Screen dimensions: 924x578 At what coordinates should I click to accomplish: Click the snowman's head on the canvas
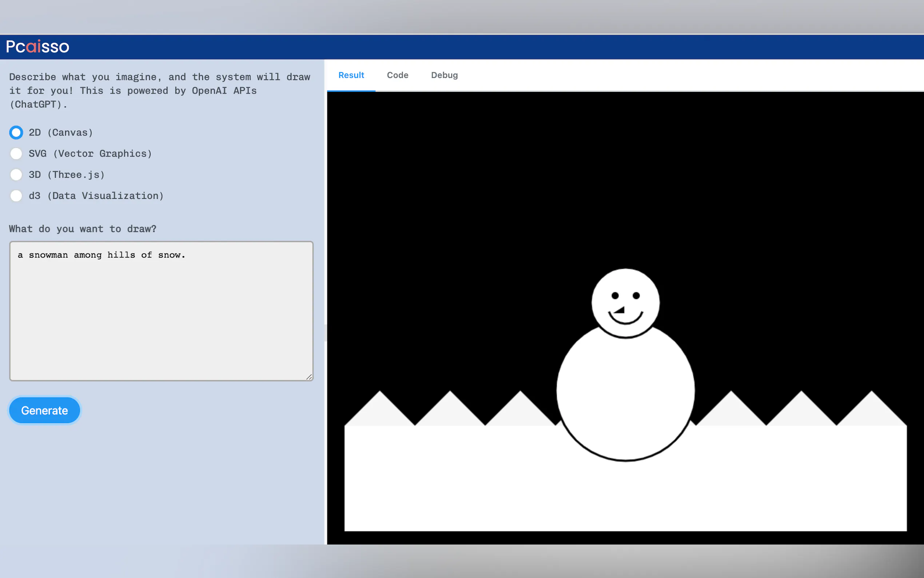tap(625, 283)
